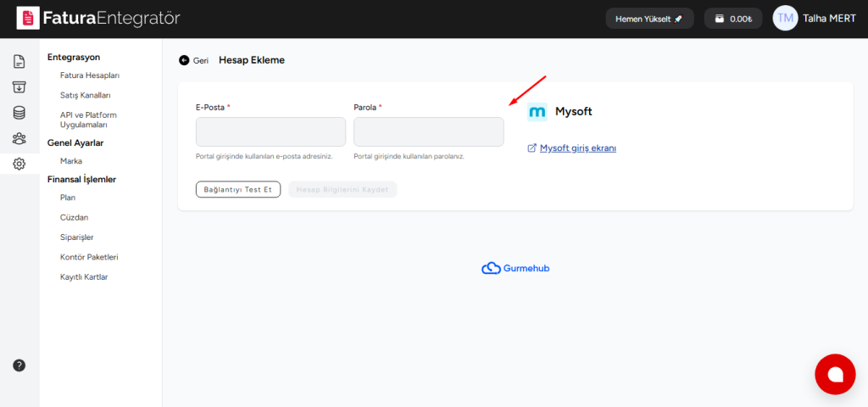Click into the Parola input field
868x407 pixels.
pos(428,132)
